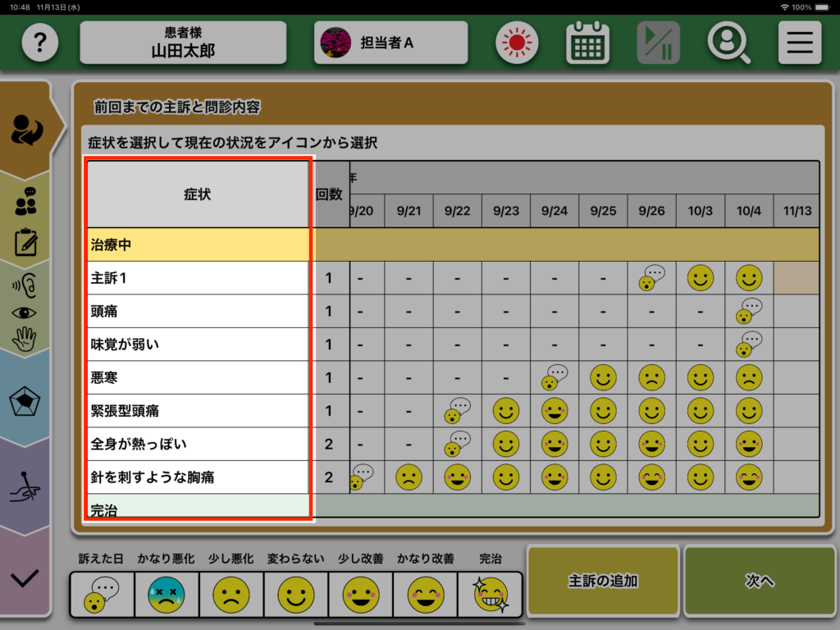
Task: Click the red sun icon button
Action: 517,43
